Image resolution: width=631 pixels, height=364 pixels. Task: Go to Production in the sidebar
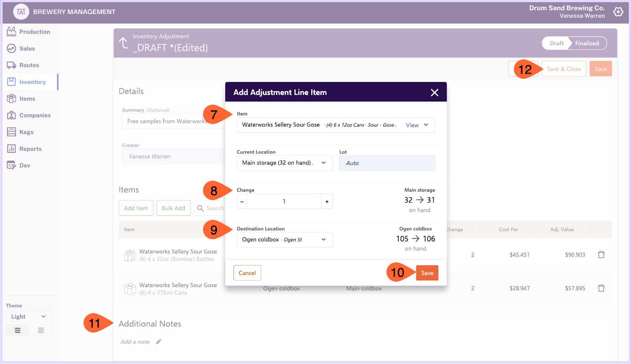click(35, 32)
